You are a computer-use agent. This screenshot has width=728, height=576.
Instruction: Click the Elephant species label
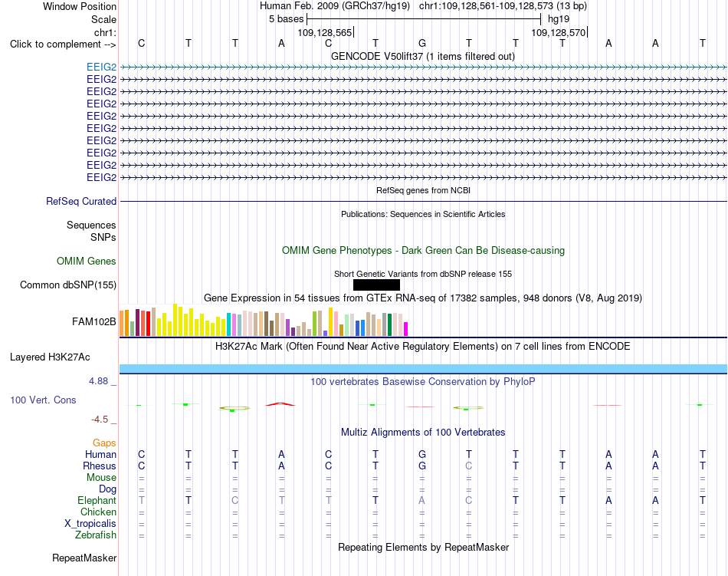[97, 500]
